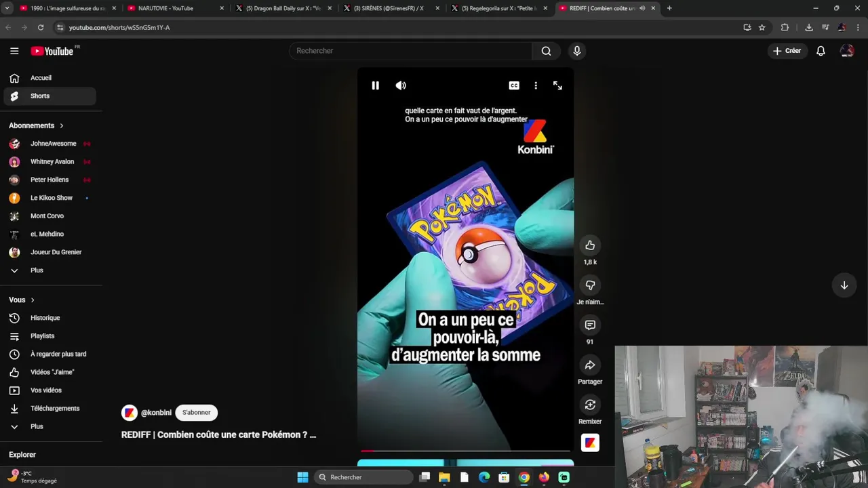868x488 pixels.
Task: Open Joueur Du Grenier channel
Action: coord(50,252)
